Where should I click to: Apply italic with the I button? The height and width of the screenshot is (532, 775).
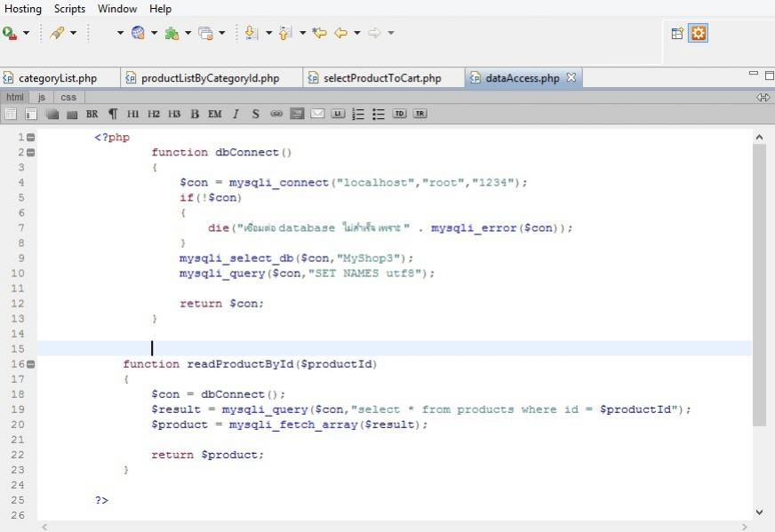pyautogui.click(x=236, y=114)
